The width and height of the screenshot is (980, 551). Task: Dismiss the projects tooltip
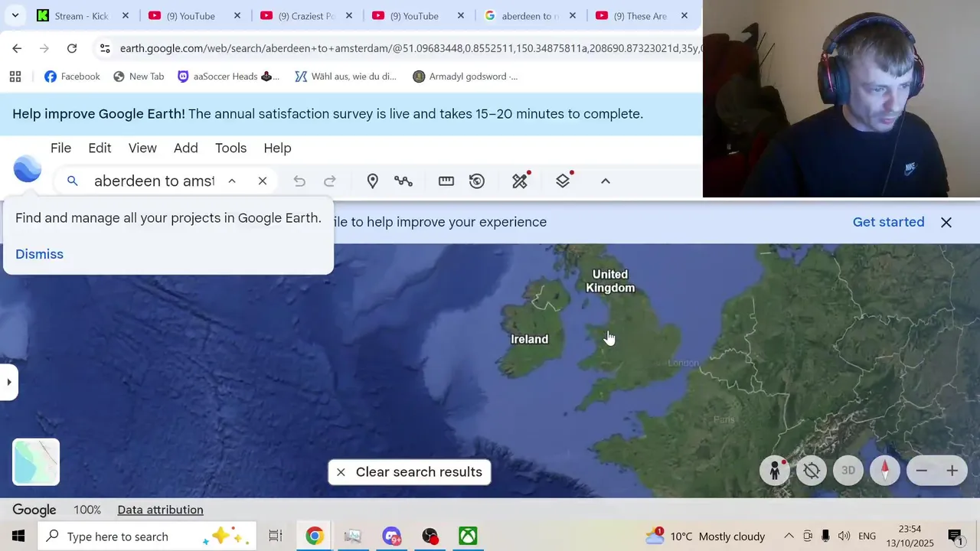click(39, 254)
